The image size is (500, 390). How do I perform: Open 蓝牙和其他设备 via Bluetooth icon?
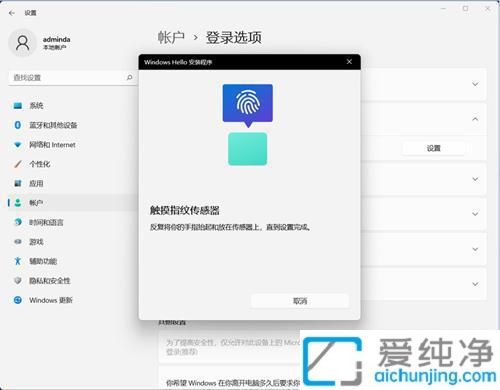coord(18,125)
